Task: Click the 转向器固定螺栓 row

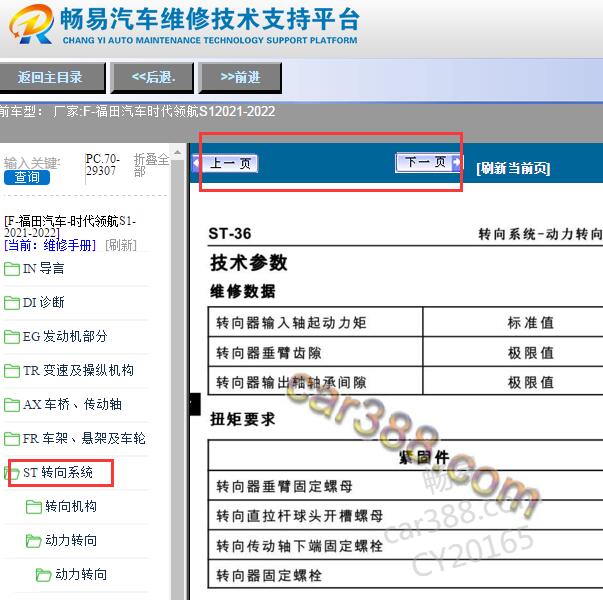Action: pyautogui.click(x=406, y=575)
